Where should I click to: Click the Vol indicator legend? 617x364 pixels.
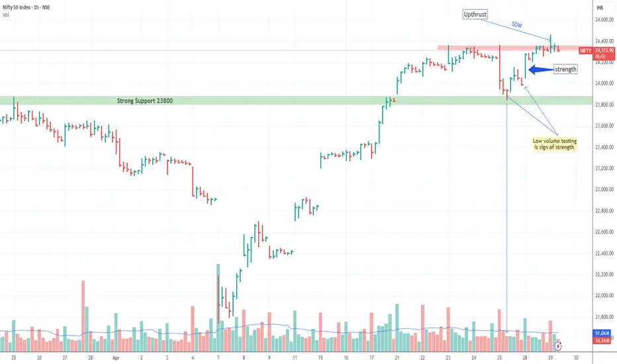pos(5,15)
